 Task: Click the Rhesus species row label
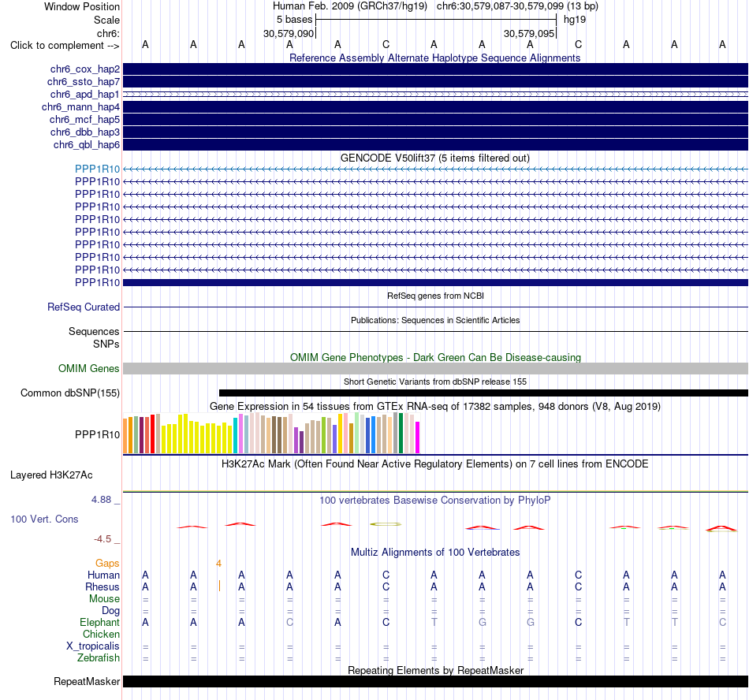(x=102, y=586)
